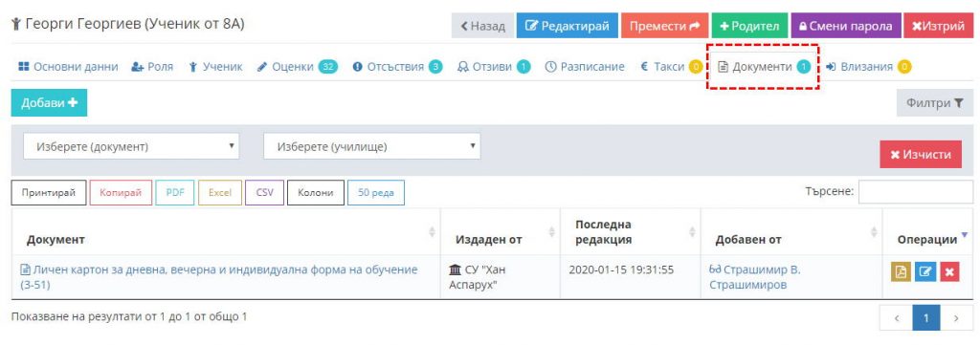
Task: Open the Ученик tab
Action: (x=215, y=67)
